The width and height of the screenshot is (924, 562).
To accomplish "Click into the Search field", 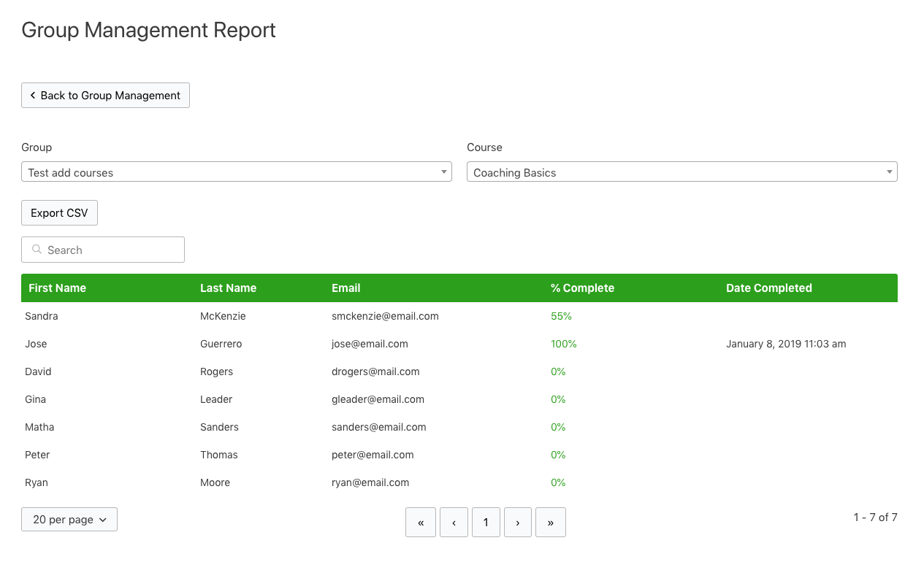I will (x=110, y=250).
